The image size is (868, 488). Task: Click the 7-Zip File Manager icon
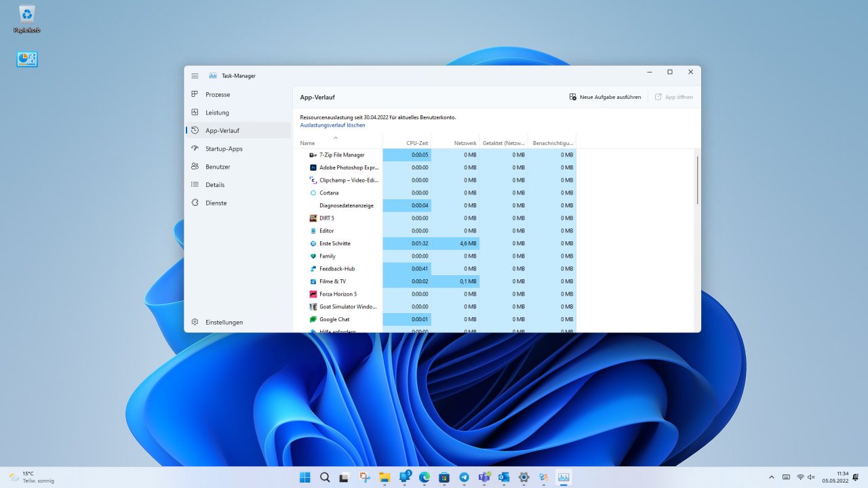(x=313, y=155)
